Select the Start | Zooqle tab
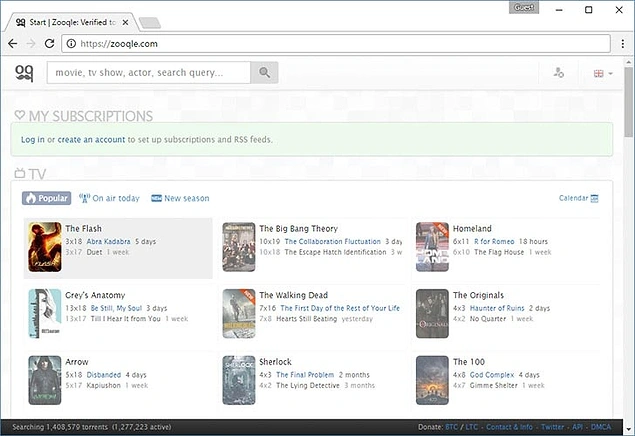635x436 pixels. coord(71,22)
